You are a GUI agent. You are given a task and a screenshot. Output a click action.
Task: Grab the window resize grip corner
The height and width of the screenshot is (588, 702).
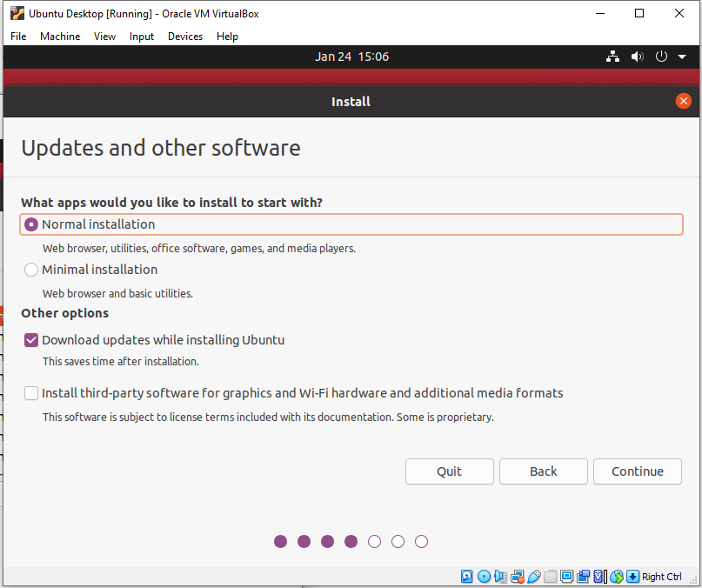[693, 579]
